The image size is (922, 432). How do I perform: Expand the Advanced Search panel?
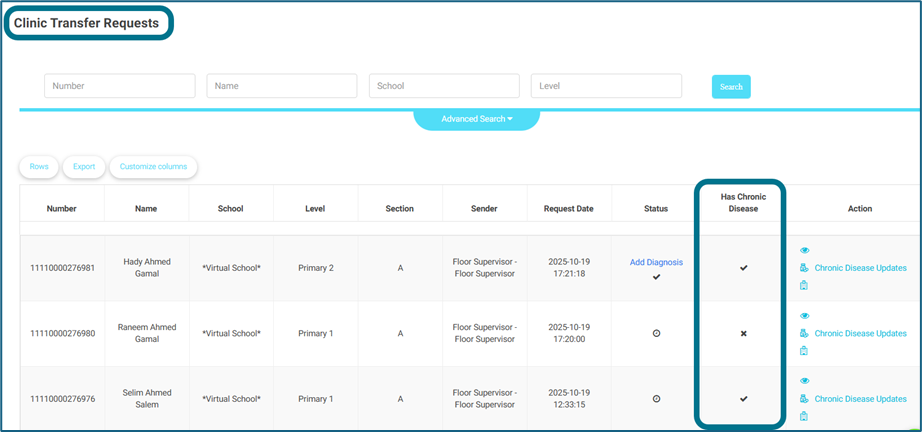pos(477,119)
